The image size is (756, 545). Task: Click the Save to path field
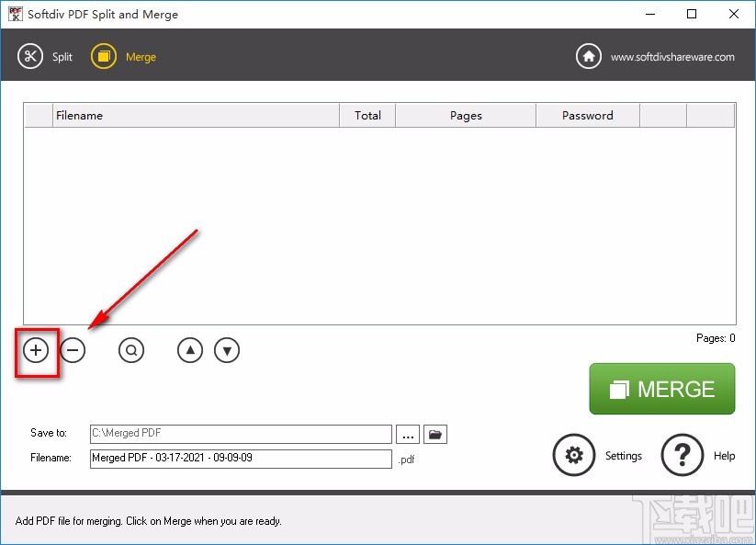coord(241,434)
